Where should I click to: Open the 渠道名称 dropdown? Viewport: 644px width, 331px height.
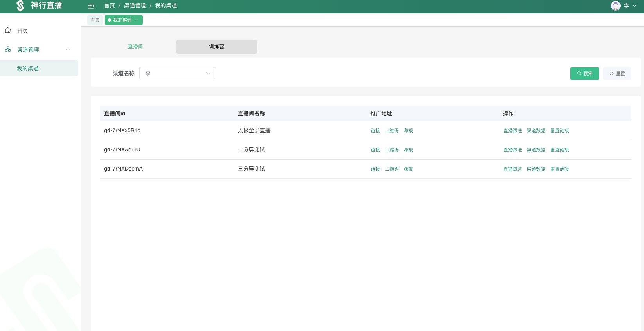[177, 73]
